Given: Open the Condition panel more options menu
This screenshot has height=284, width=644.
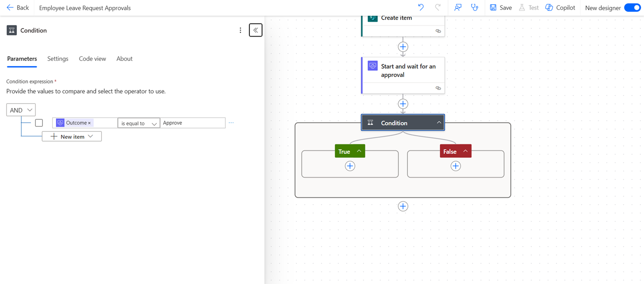Looking at the screenshot, I should [240, 30].
